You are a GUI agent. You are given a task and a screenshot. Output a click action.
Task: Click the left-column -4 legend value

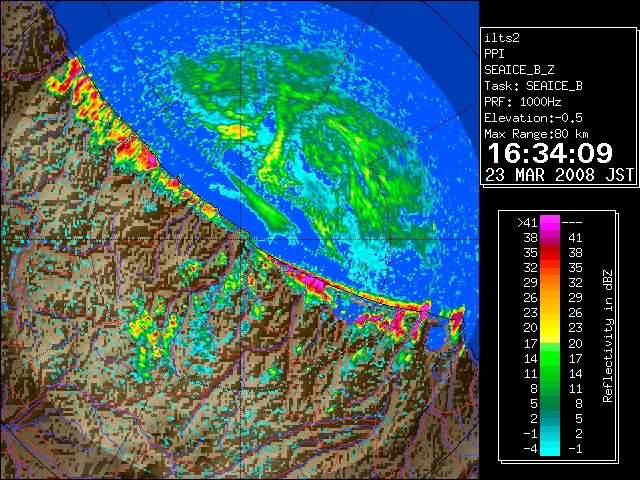(x=531, y=449)
